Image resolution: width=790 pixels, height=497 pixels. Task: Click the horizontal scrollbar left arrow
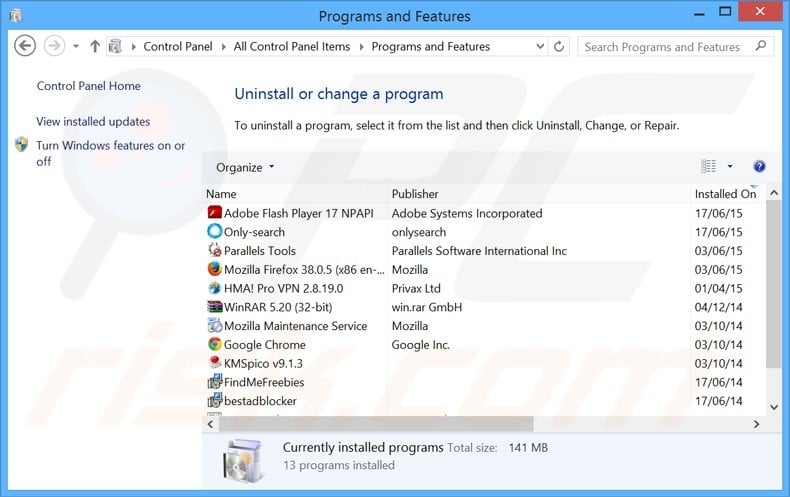pyautogui.click(x=211, y=424)
